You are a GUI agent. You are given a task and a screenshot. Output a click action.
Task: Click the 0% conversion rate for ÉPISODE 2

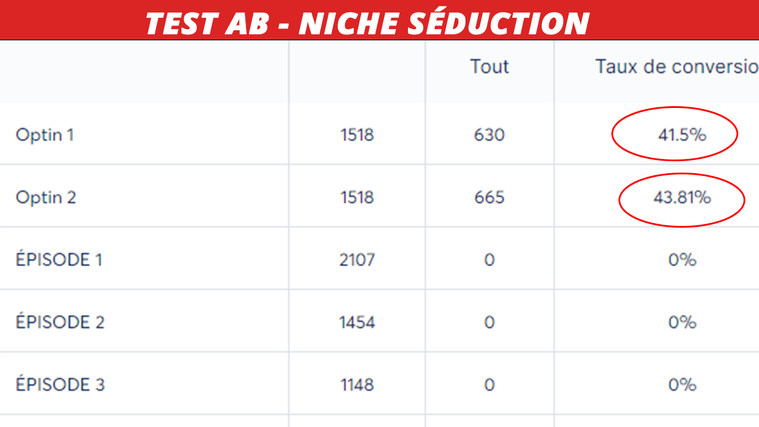coord(682,322)
